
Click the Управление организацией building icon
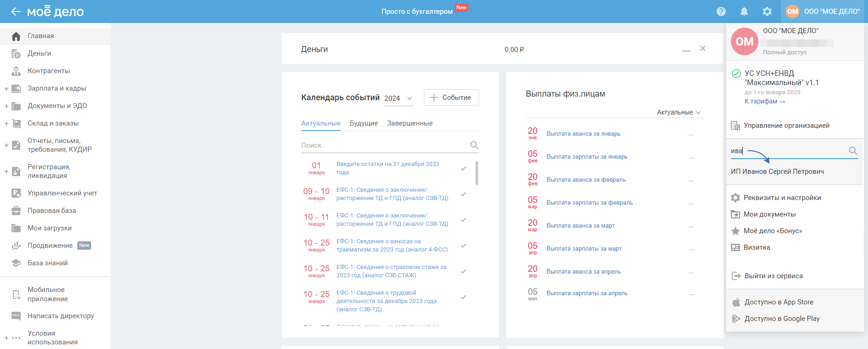pyautogui.click(x=735, y=126)
